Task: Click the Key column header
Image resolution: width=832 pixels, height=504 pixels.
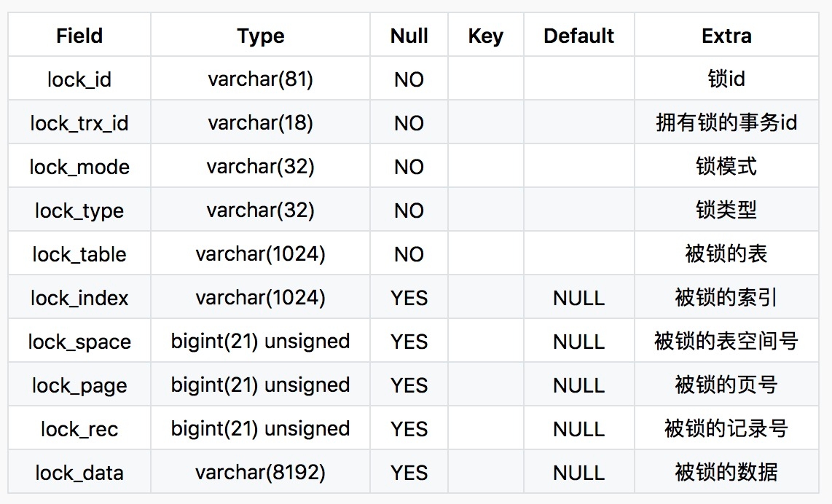Action: (x=485, y=36)
